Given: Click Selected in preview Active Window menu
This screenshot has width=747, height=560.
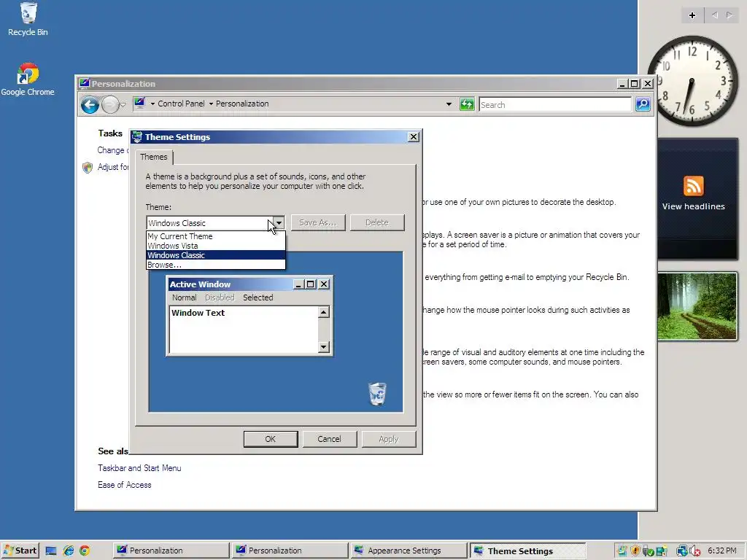Looking at the screenshot, I should click(258, 297).
